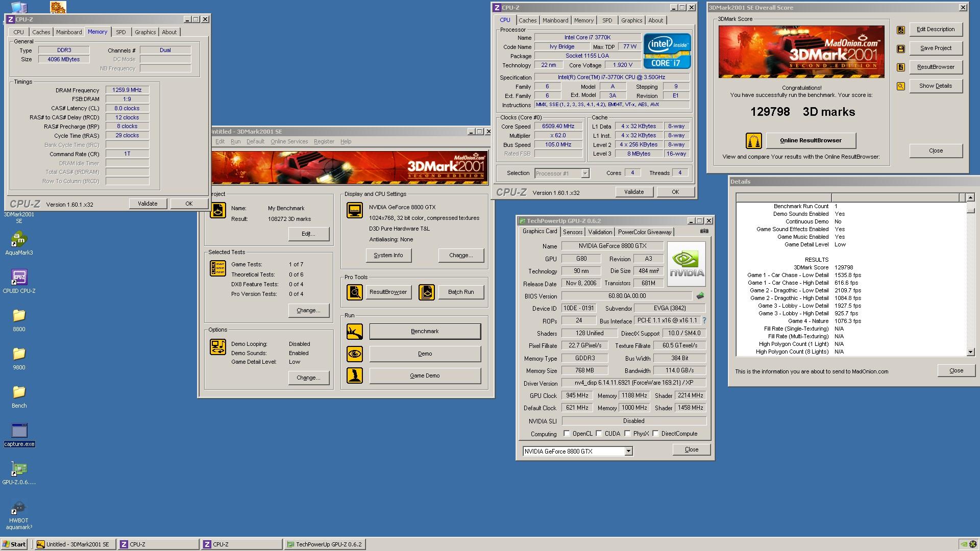Click the Online ResultBrowser button
This screenshot has height=551, width=980.
811,140
